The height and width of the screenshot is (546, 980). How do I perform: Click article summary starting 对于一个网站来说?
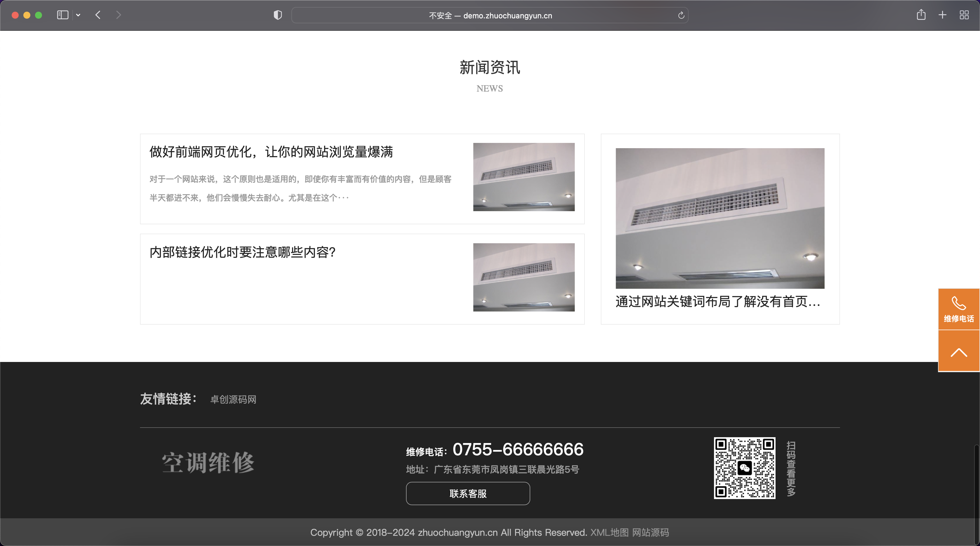point(300,188)
